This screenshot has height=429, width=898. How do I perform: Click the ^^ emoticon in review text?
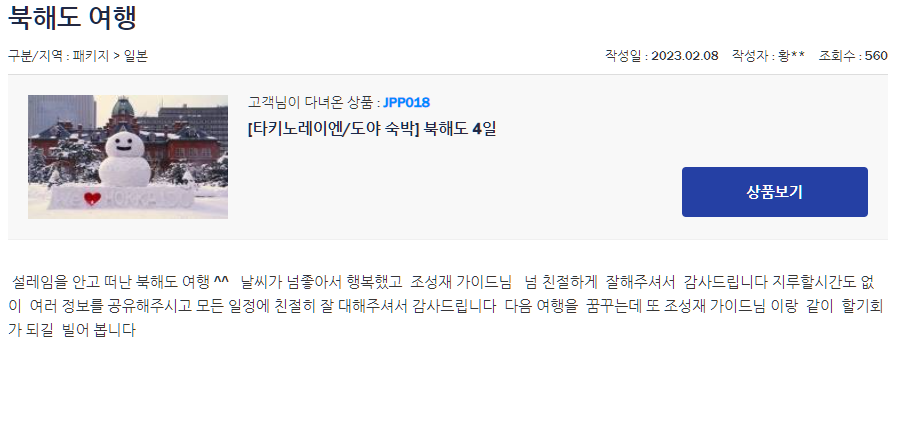pyautogui.click(x=222, y=281)
